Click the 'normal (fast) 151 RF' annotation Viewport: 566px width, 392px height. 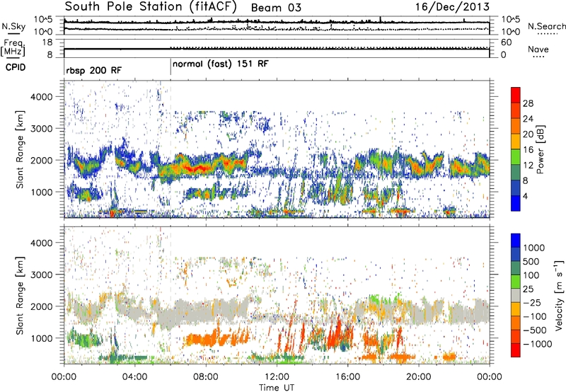[x=221, y=64]
